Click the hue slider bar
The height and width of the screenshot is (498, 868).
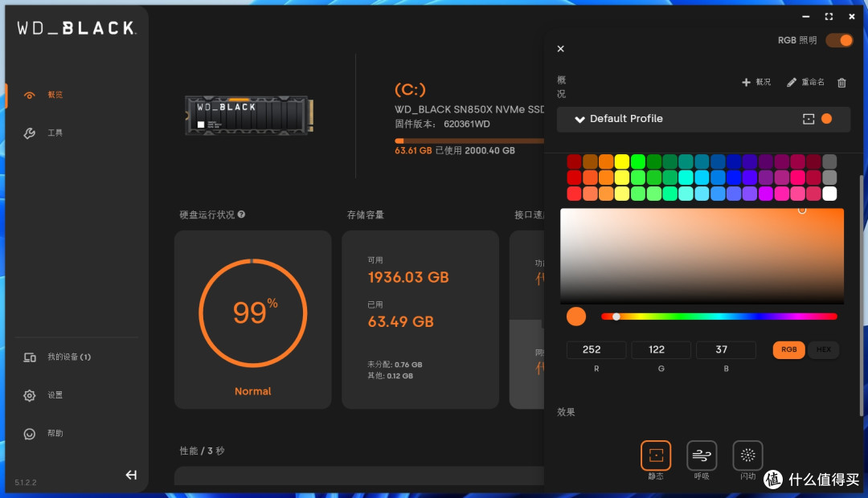pos(719,316)
